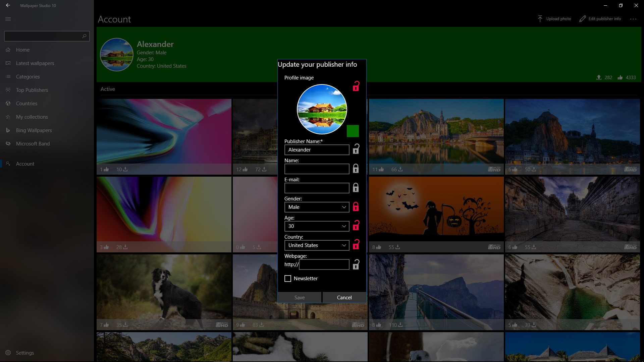Click the green color swatch beside profile image

(x=353, y=131)
